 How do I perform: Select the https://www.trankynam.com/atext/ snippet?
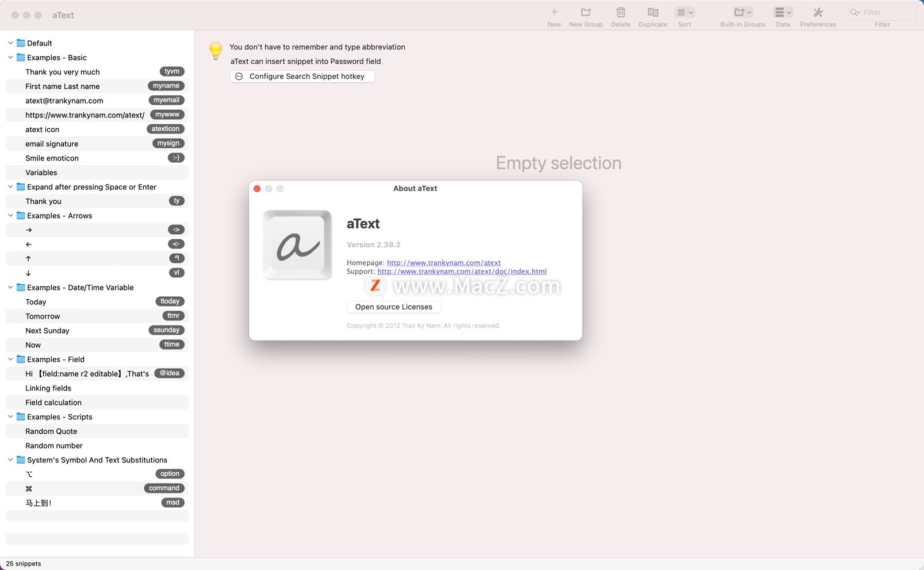tap(97, 115)
